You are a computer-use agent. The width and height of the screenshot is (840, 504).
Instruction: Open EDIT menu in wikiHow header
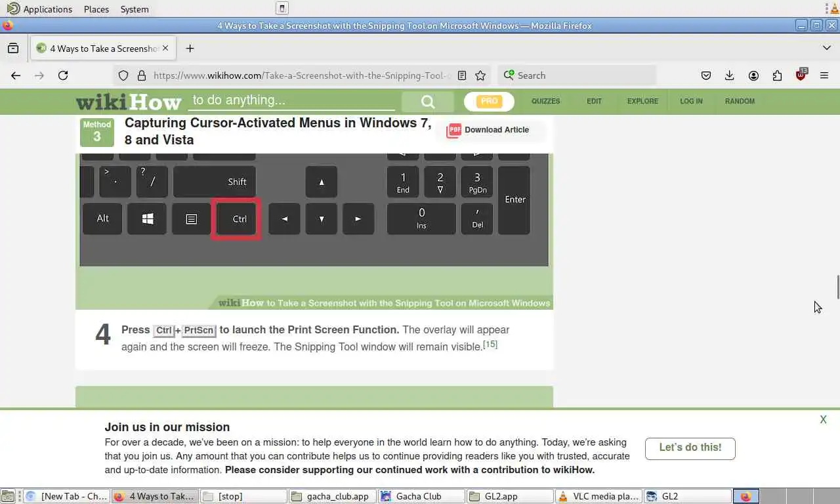pos(594,101)
